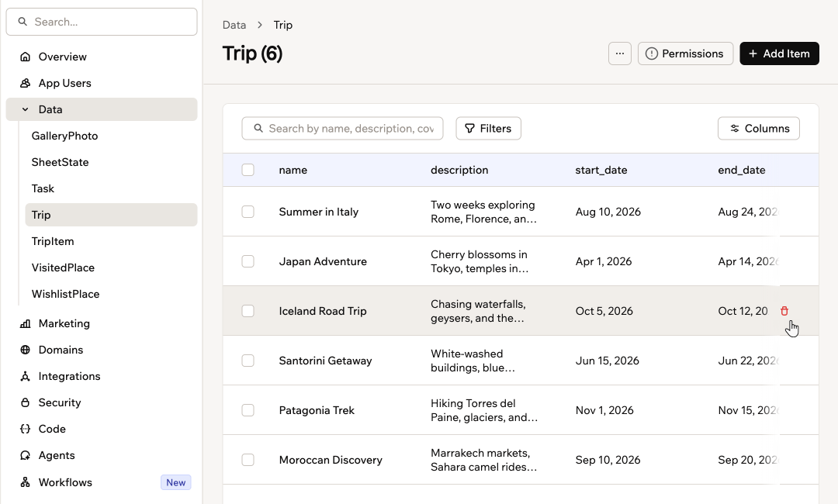This screenshot has width=838, height=504.
Task: Click the start_date column header
Action: (601, 170)
